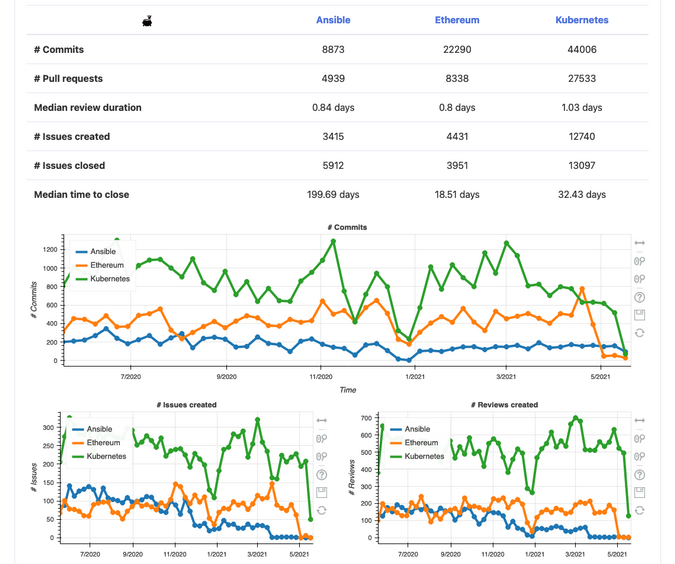Image resolution: width=675 pixels, height=564 pixels.
Task: Select the 'Median review duration' row label
Action: point(88,108)
